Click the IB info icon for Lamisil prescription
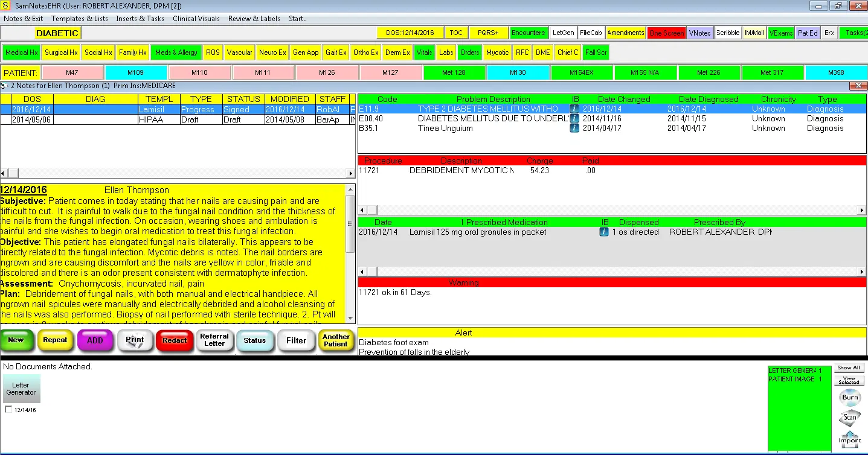Image resolution: width=868 pixels, height=455 pixels. click(x=603, y=232)
